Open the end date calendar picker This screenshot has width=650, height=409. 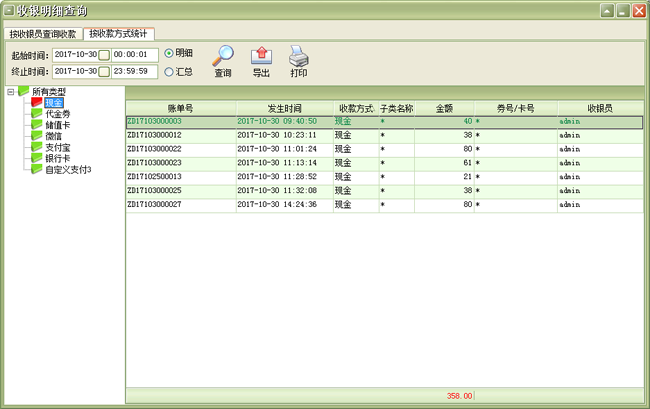pos(103,71)
